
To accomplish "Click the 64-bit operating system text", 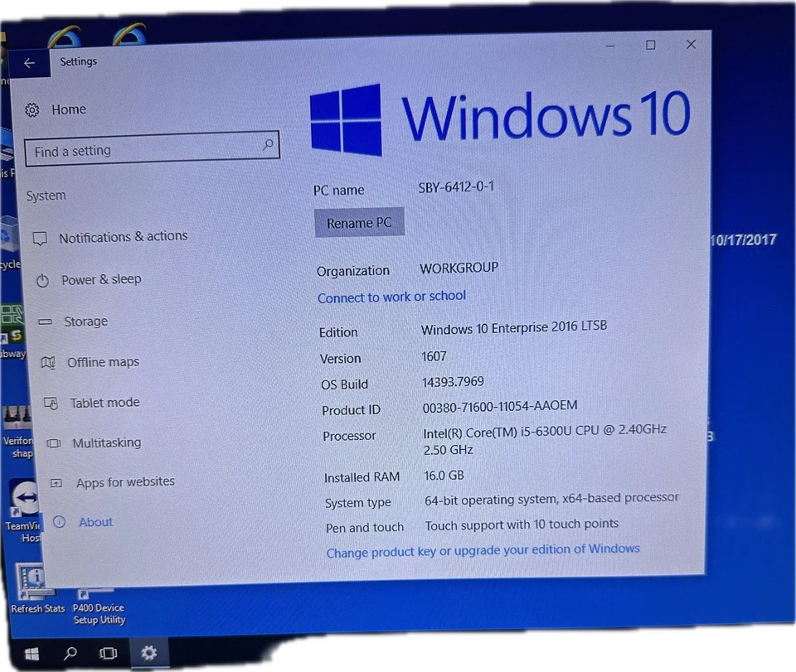I will pyautogui.click(x=552, y=499).
